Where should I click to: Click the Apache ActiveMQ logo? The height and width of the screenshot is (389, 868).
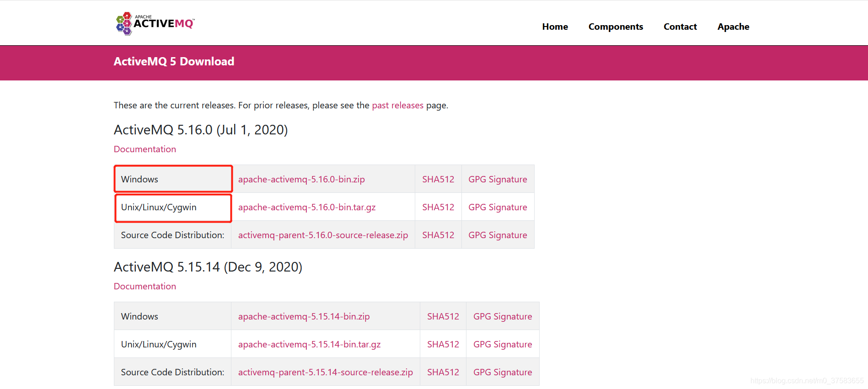tap(155, 23)
